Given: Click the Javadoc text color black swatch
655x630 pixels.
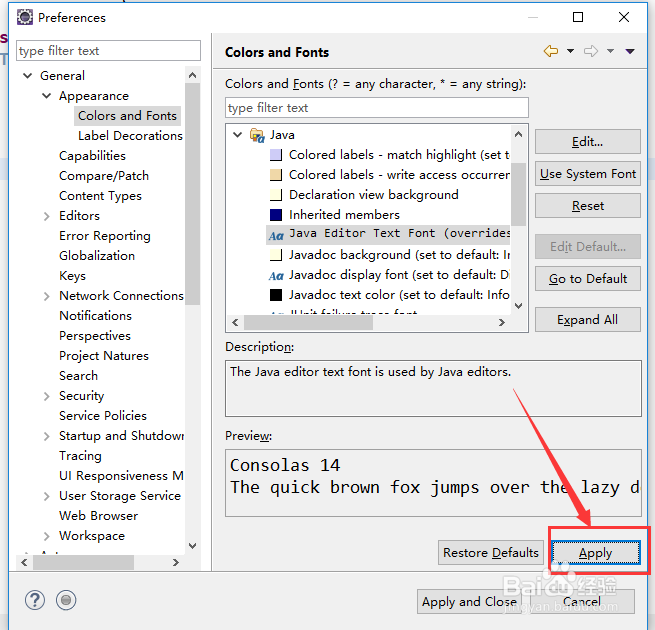Looking at the screenshot, I should click(276, 295).
